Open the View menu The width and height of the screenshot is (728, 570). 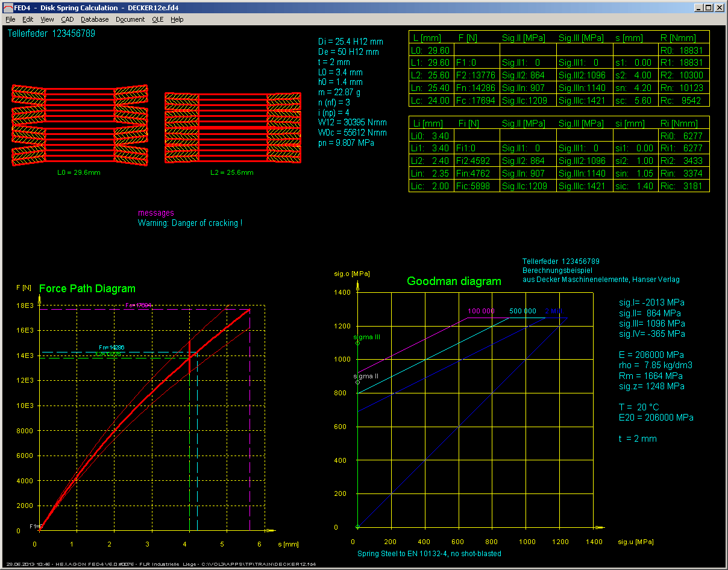[x=47, y=19]
